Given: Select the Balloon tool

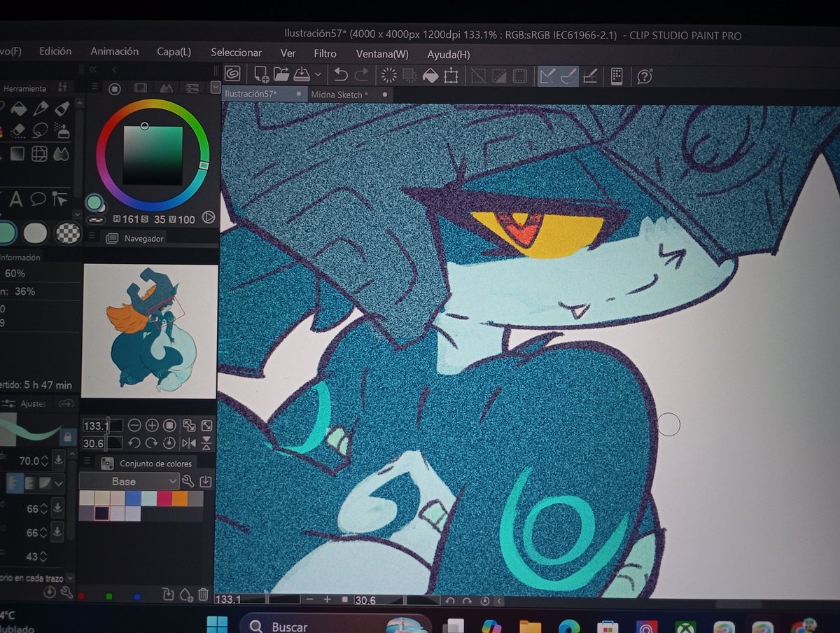Looking at the screenshot, I should pyautogui.click(x=38, y=199).
